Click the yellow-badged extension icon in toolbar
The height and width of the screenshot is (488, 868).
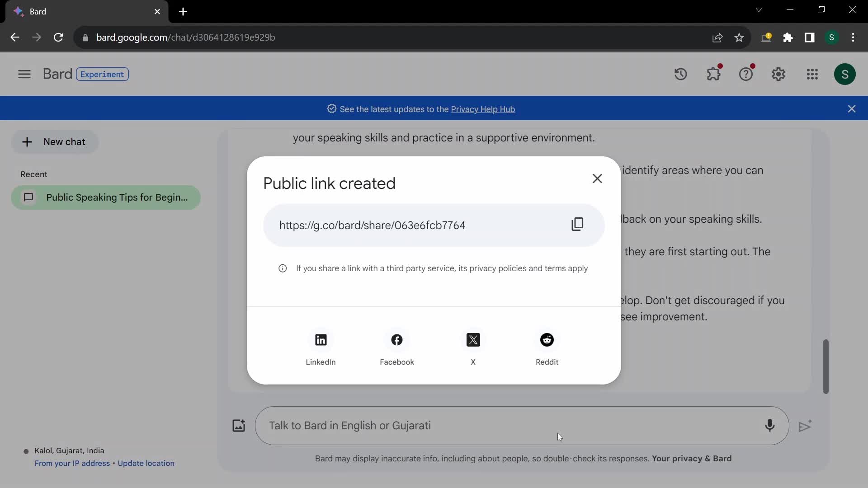point(766,38)
